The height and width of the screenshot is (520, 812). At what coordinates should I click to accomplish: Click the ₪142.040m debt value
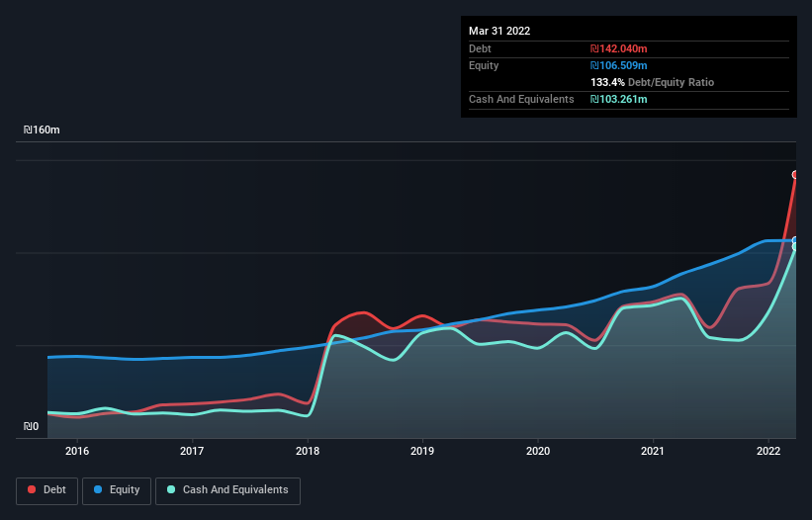(619, 48)
